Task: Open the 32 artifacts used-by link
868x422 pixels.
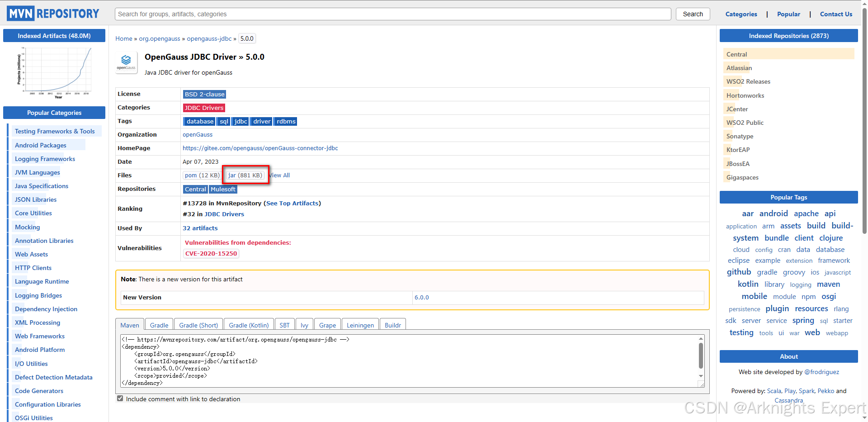Action: coord(200,228)
